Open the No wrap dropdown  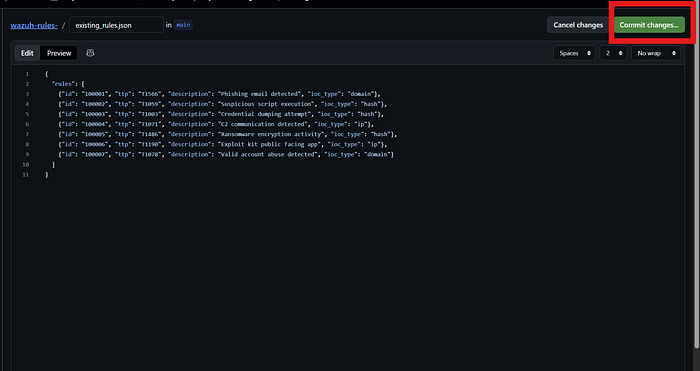coord(656,53)
